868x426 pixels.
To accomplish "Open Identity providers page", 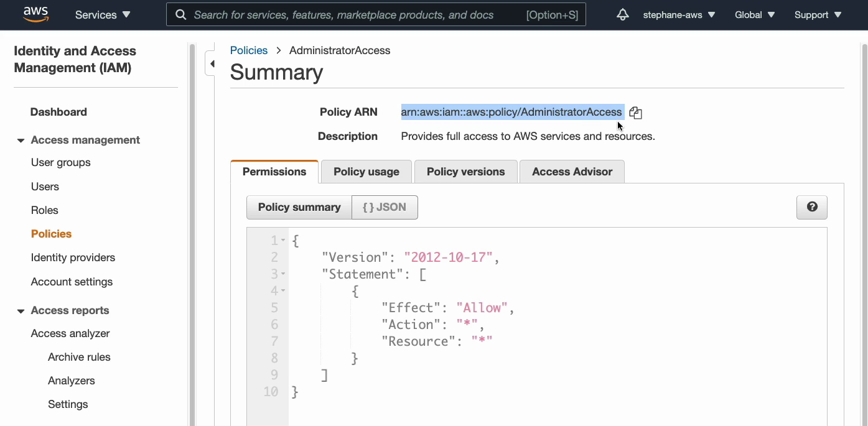I will click(73, 257).
